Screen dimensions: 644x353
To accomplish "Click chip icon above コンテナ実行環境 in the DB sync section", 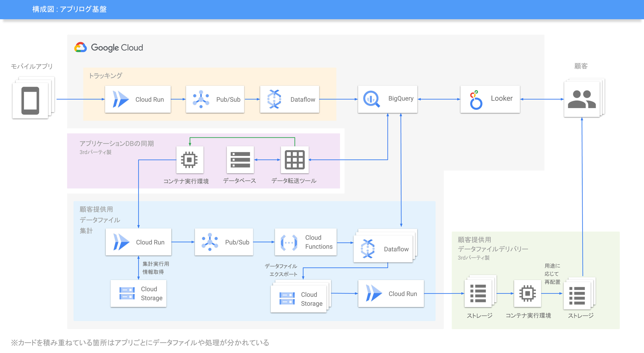I will pyautogui.click(x=189, y=160).
